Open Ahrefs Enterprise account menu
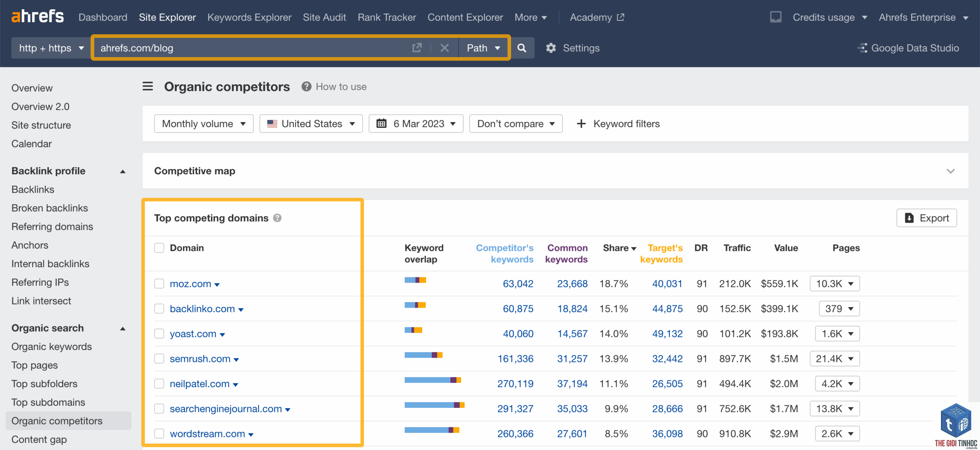 click(x=923, y=17)
